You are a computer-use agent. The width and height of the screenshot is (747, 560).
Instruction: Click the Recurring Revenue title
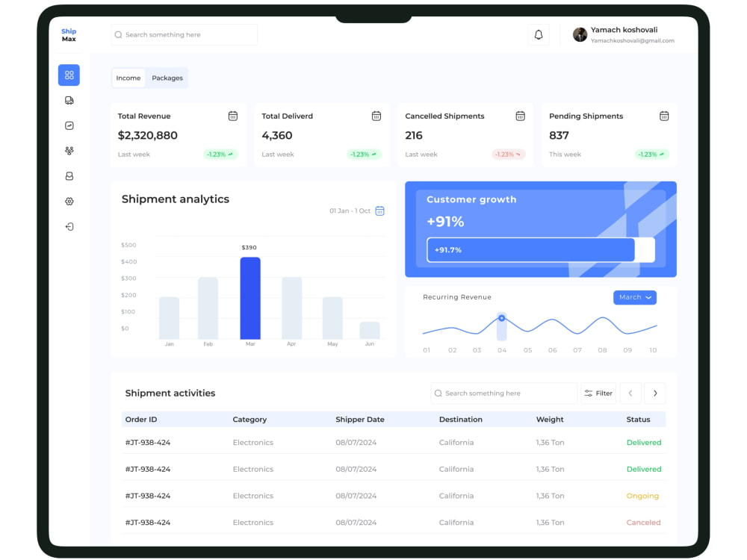tap(457, 297)
